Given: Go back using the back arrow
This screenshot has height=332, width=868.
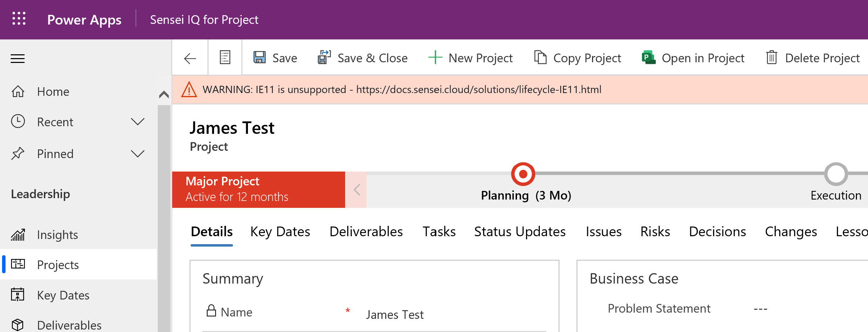Looking at the screenshot, I should (x=190, y=58).
